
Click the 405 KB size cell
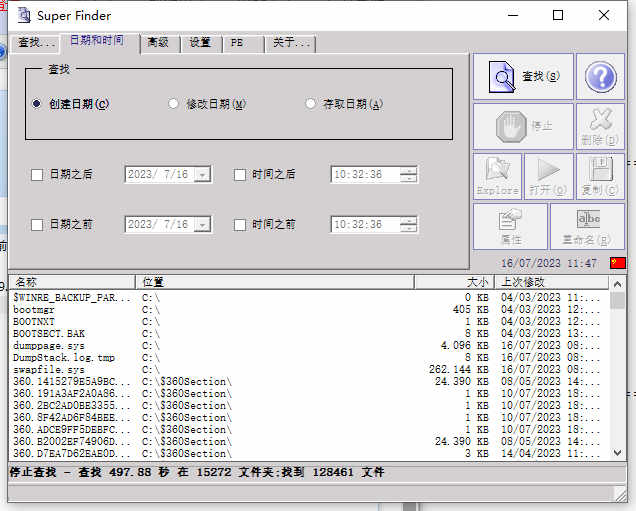471,309
